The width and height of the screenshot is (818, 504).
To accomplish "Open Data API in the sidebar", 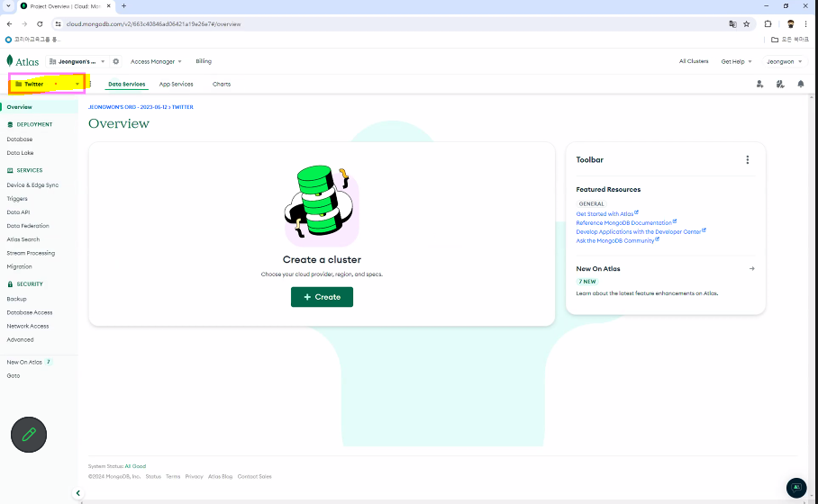I will (18, 212).
